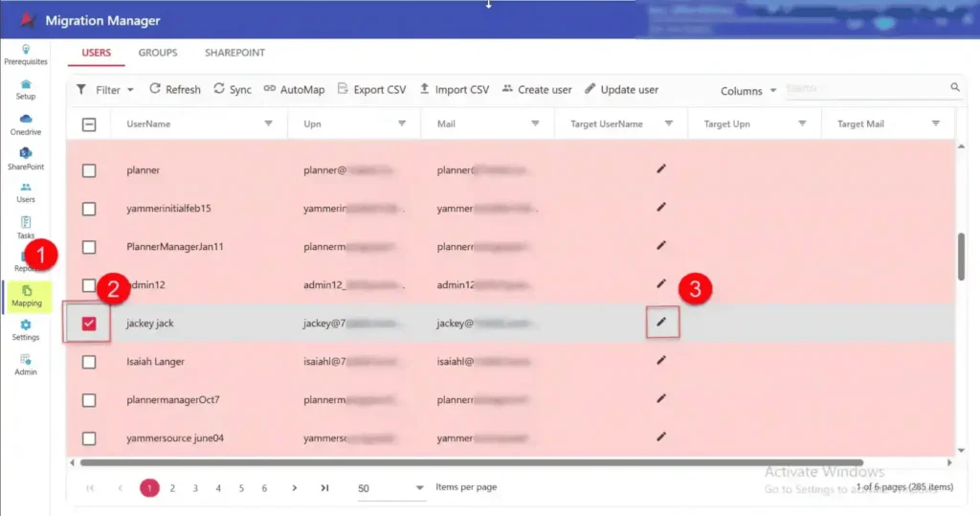Screen dimensions: 980x516
Task: Go to page 4
Action: tap(218, 488)
